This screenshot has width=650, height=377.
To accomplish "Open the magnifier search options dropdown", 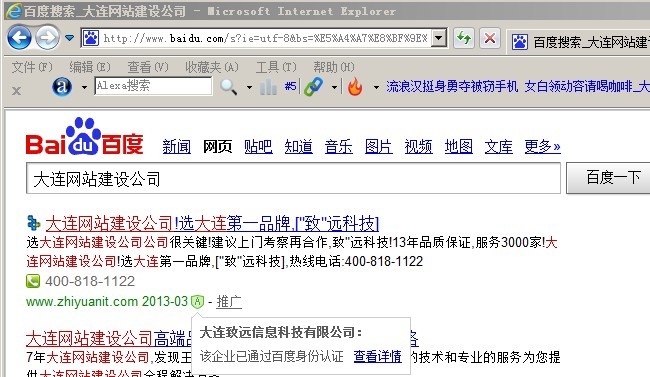I will pos(249,87).
